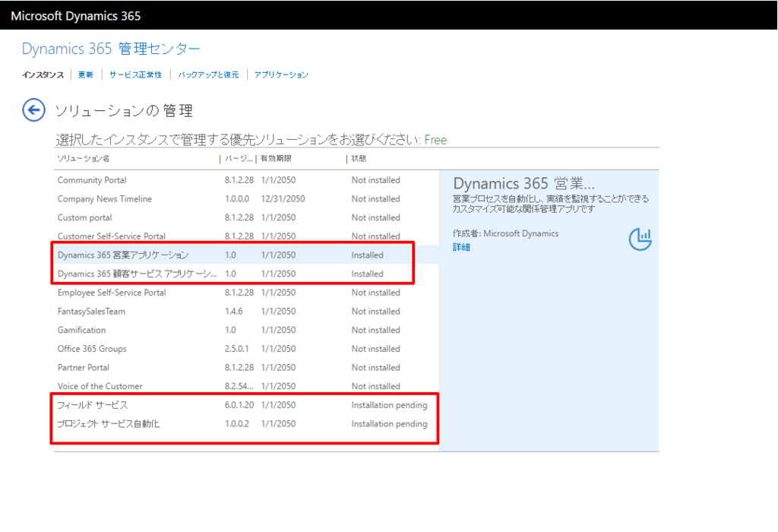Click Microsoft Dynamics 365 header text
The height and width of the screenshot is (532, 778).
pos(75,16)
